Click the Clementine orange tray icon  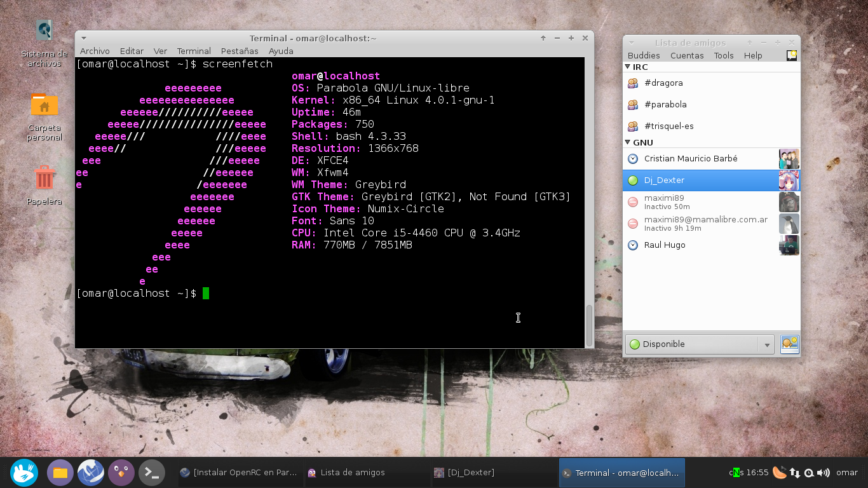point(779,472)
